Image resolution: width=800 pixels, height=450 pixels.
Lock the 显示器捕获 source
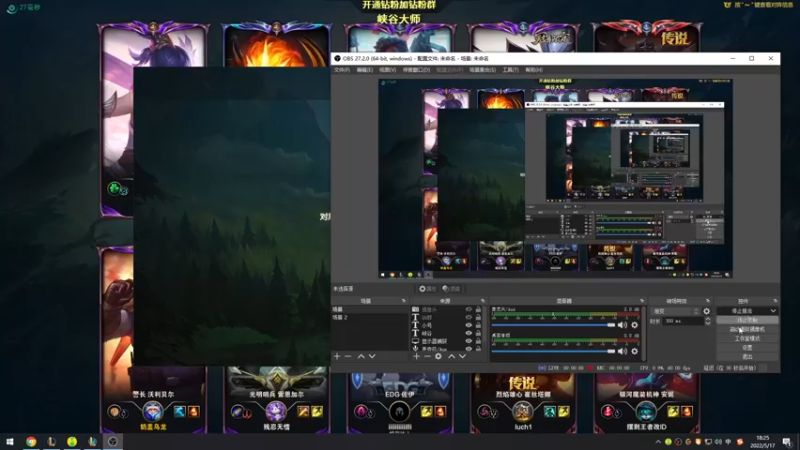478,341
